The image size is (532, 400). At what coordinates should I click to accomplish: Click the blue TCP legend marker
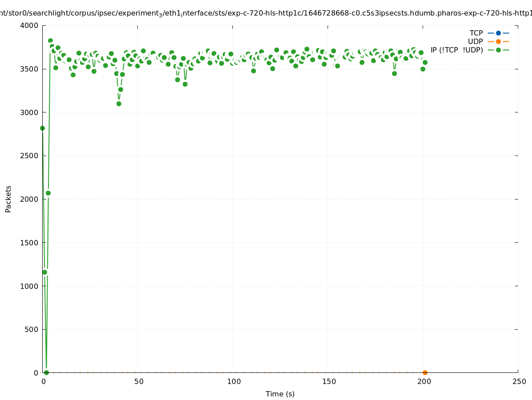point(498,33)
